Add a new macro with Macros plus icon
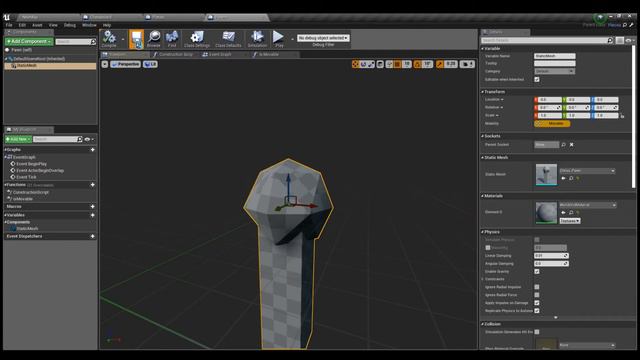Screen dimensions: 640x360 point(93,207)
